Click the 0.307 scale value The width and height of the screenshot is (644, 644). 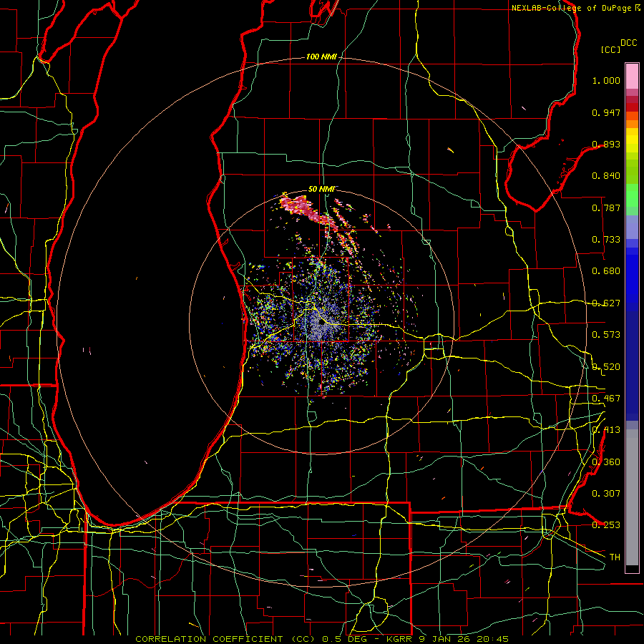[x=606, y=494]
